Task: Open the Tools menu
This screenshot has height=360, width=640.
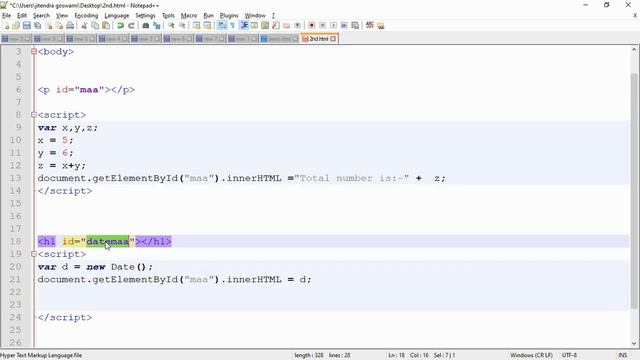Action: tap(168, 16)
